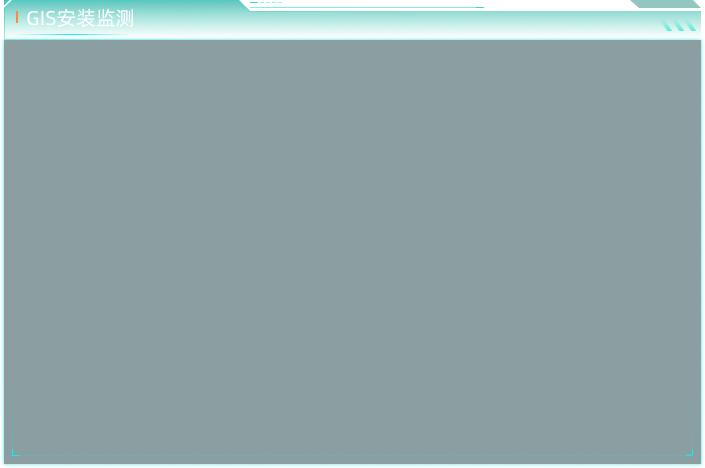Click the dark trapezoid tab at top-right corner

pos(667,4)
